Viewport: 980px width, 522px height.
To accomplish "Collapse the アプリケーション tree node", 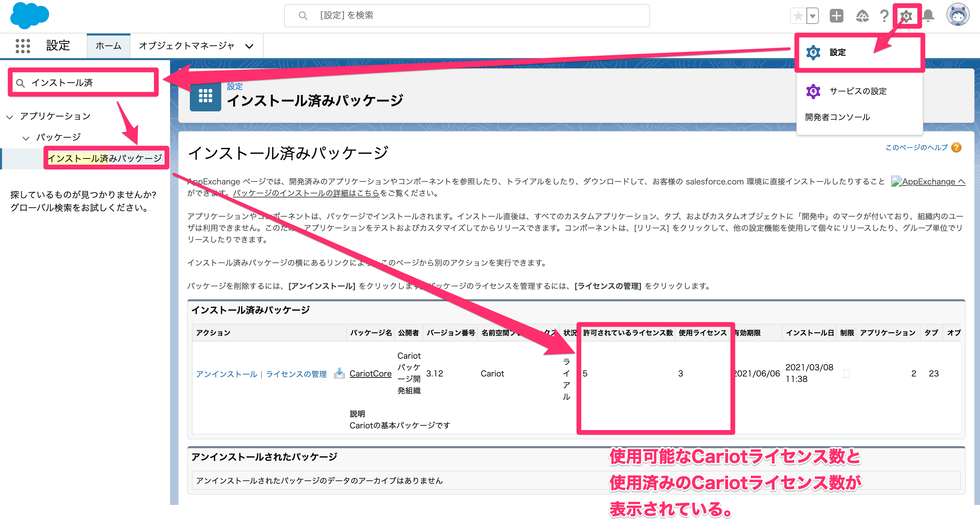I will pyautogui.click(x=10, y=117).
